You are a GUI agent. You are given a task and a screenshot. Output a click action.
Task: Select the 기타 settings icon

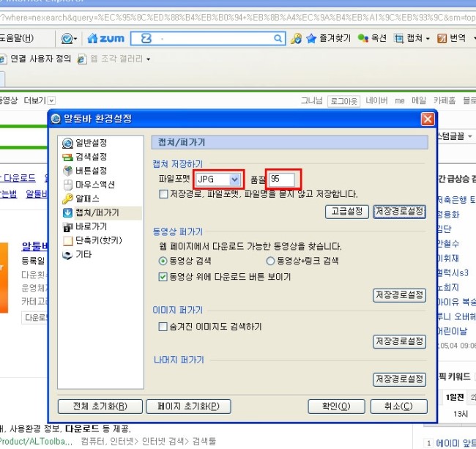click(68, 255)
